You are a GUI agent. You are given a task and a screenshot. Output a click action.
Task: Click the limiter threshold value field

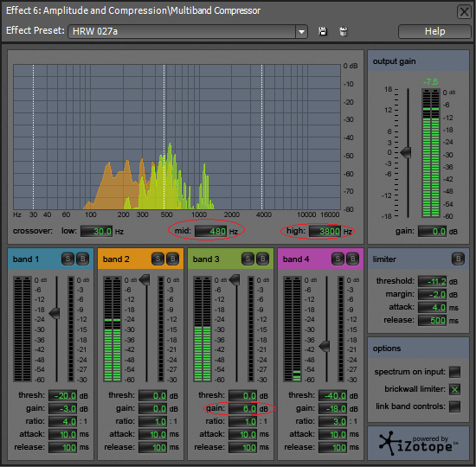point(432,282)
